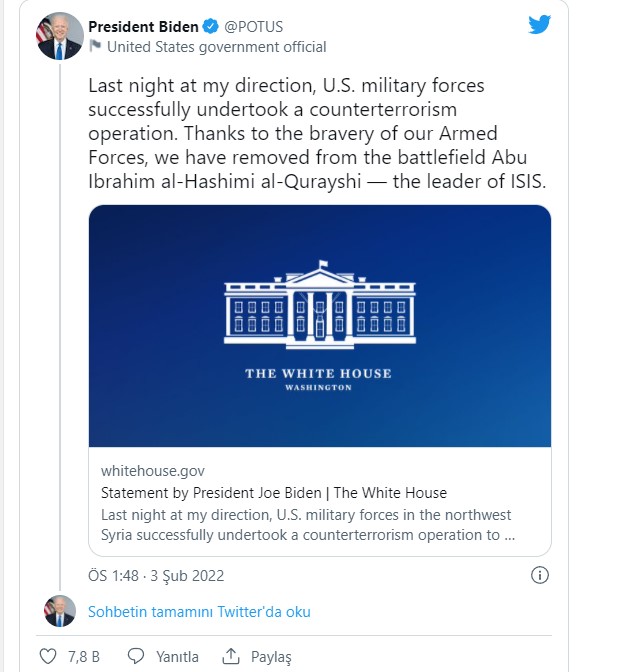Screen dimensions: 633x672
Task: Open the tweet info icon
Action: [x=539, y=575]
